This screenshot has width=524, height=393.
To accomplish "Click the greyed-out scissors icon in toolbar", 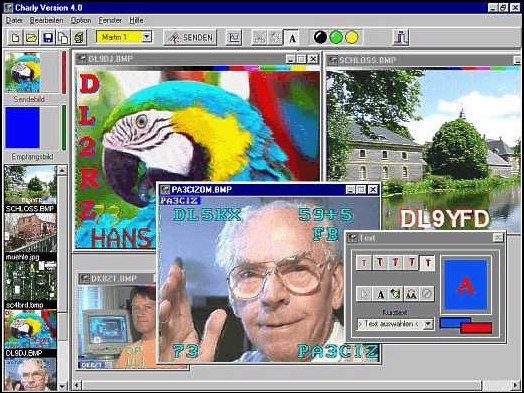I will click(259, 37).
